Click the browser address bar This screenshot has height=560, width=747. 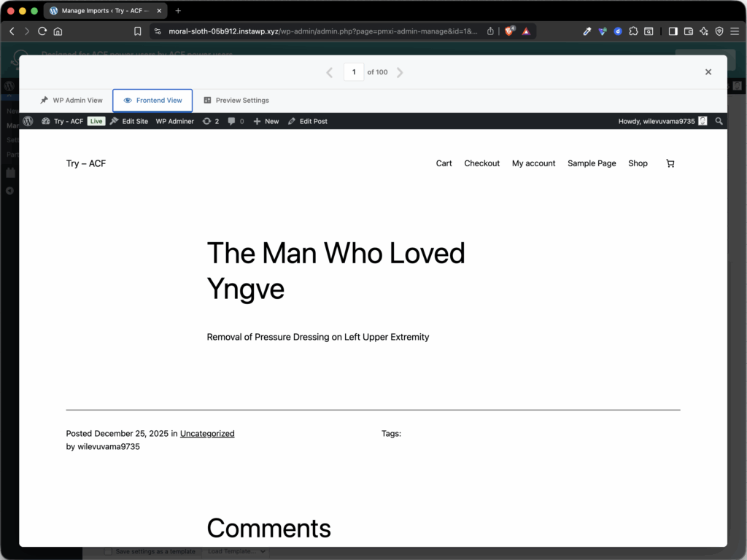click(x=323, y=31)
